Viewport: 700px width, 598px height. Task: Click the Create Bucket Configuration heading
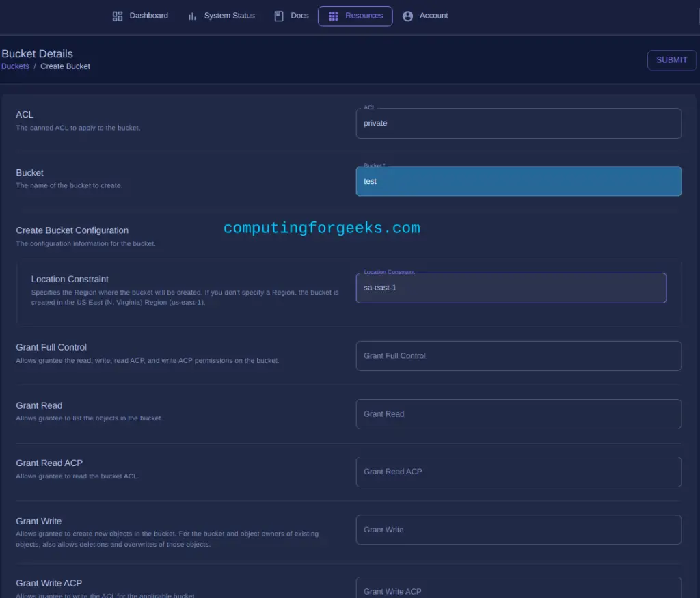coord(72,230)
